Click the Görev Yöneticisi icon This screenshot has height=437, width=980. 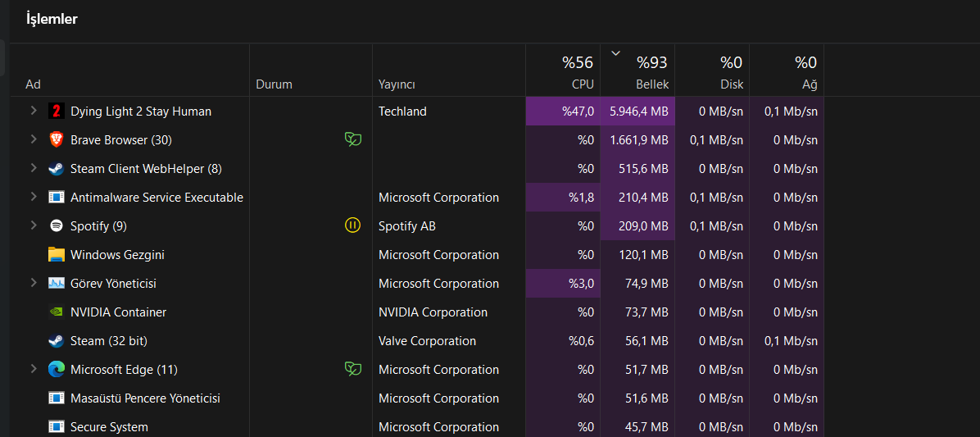tap(56, 284)
